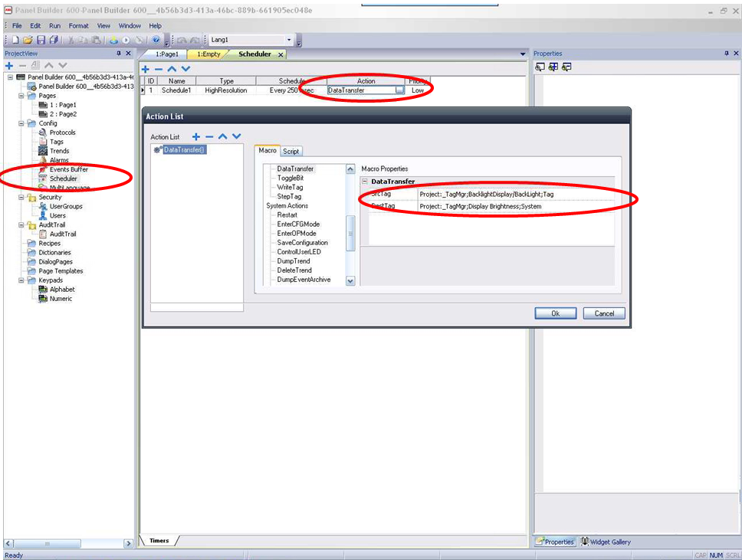Click the Help question mark toolbar icon

[x=156, y=40]
